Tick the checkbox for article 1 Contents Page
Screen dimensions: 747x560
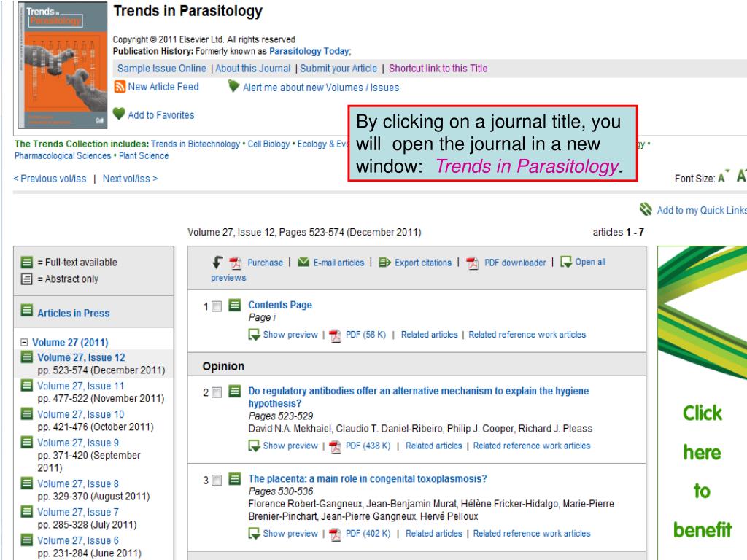click(x=217, y=306)
